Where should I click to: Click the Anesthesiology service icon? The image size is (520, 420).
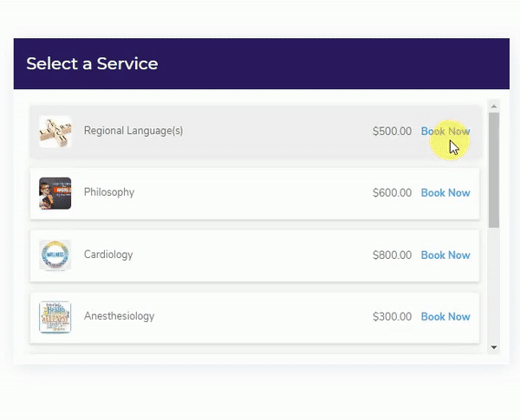[x=55, y=317]
